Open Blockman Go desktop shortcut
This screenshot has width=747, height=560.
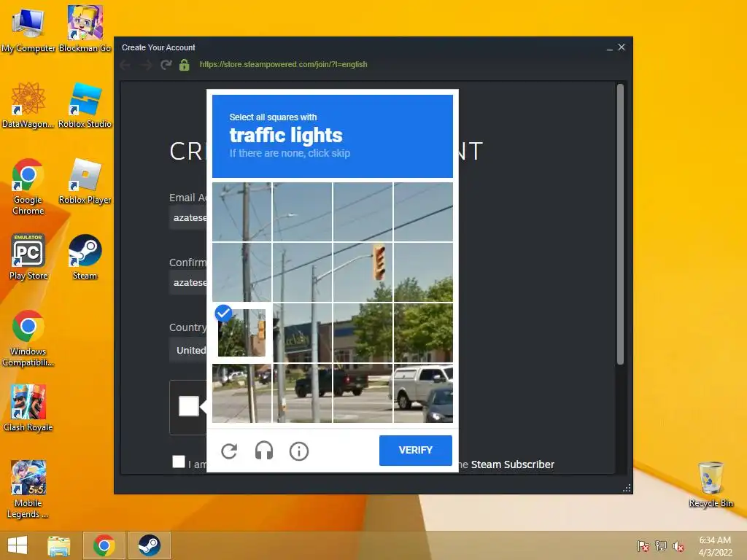click(x=85, y=29)
